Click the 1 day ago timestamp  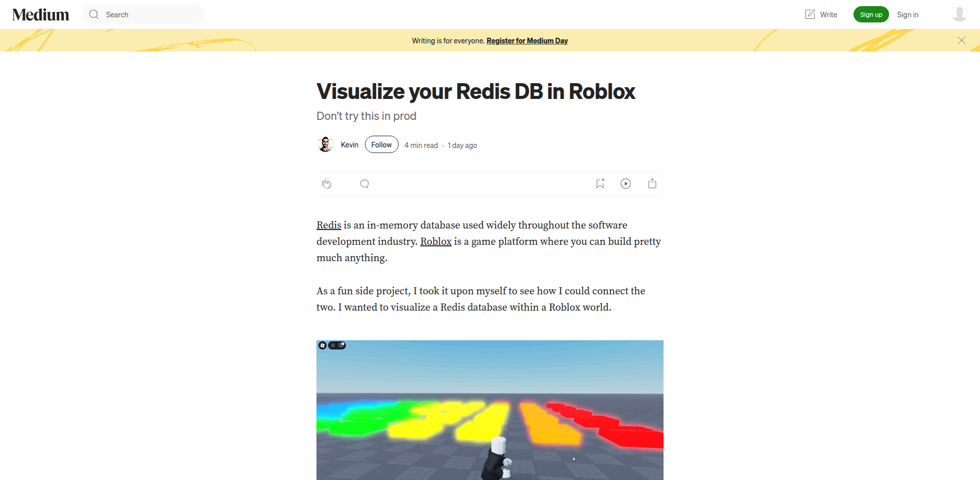pos(462,145)
